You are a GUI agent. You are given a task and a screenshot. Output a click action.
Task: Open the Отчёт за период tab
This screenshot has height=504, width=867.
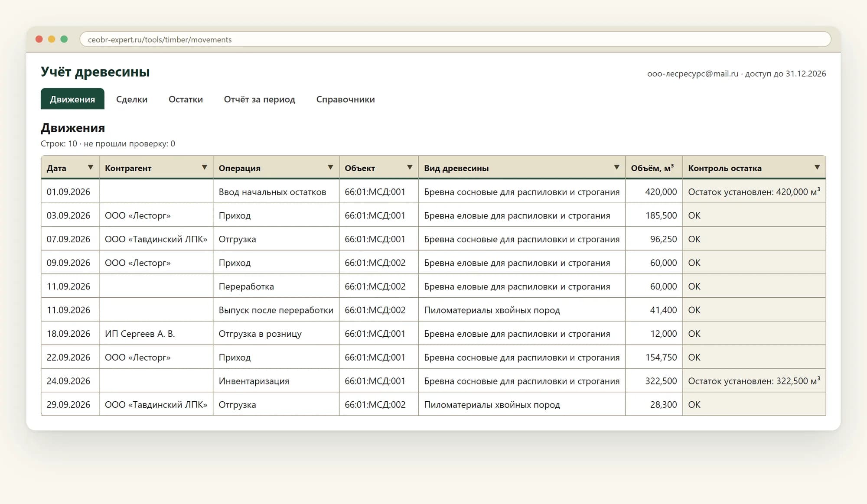pos(259,99)
